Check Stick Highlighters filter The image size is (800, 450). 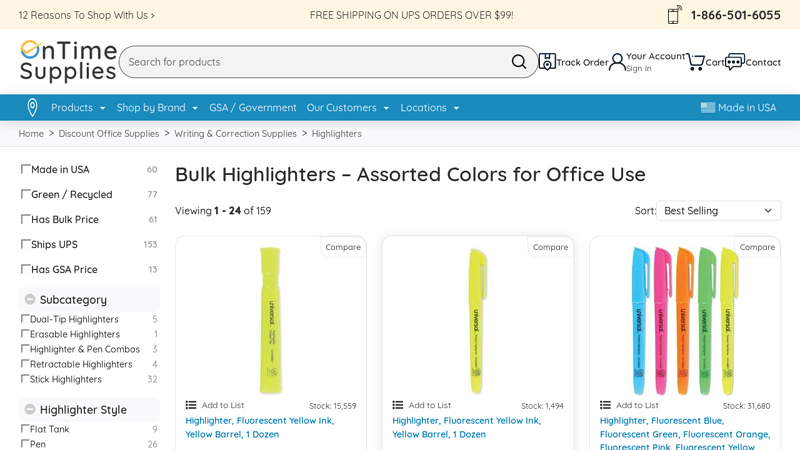pos(24,379)
